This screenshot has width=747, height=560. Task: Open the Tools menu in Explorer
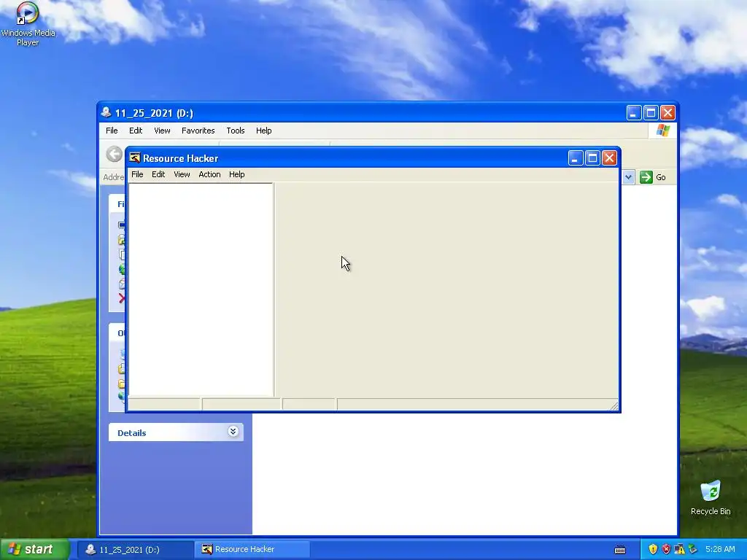pos(236,131)
